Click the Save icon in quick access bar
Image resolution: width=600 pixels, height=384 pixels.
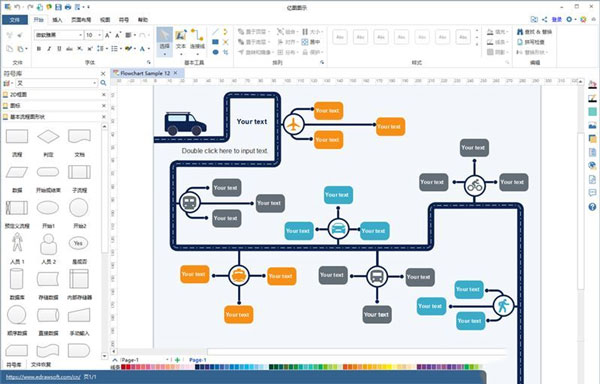tap(58, 7)
